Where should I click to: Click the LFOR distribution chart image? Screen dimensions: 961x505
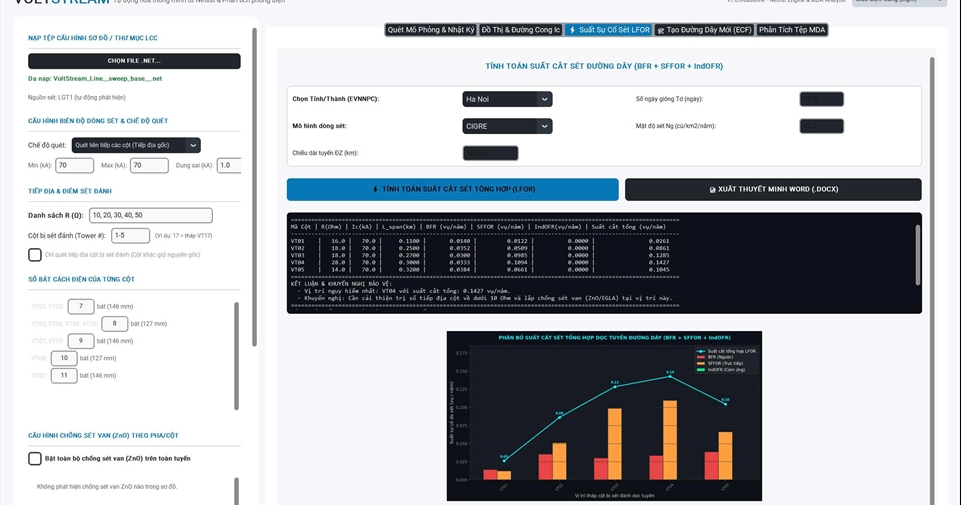(x=604, y=416)
